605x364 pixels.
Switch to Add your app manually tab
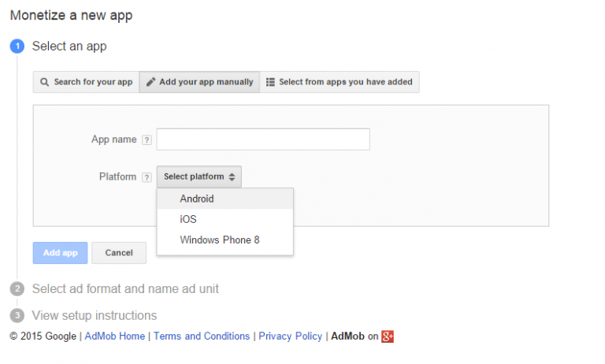pyautogui.click(x=199, y=82)
